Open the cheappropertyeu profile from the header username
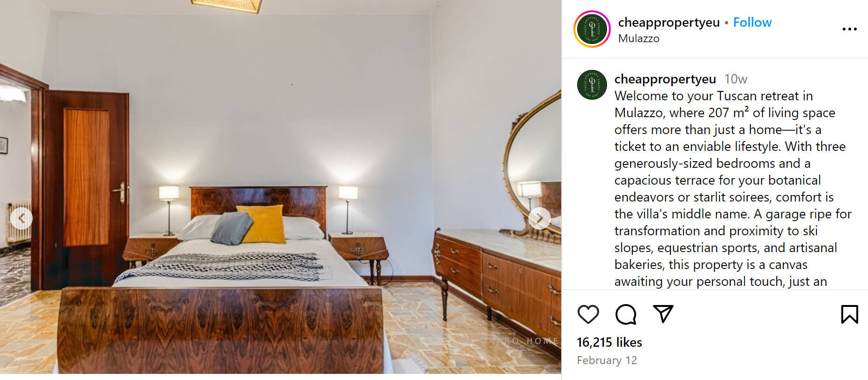The image size is (868, 380). point(668,22)
